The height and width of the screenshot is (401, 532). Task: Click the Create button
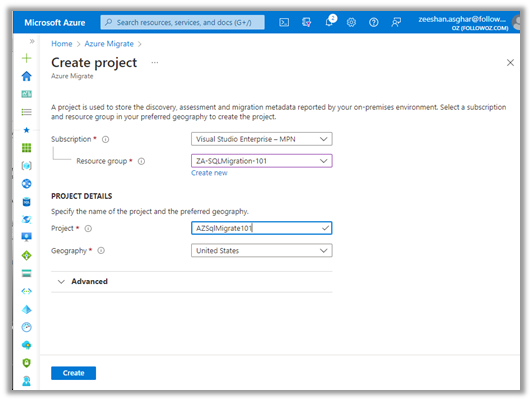73,373
